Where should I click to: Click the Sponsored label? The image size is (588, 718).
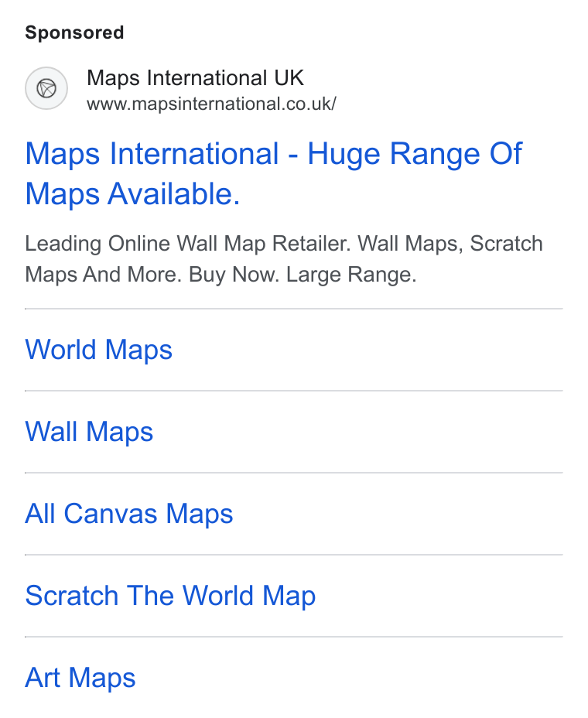coord(74,32)
